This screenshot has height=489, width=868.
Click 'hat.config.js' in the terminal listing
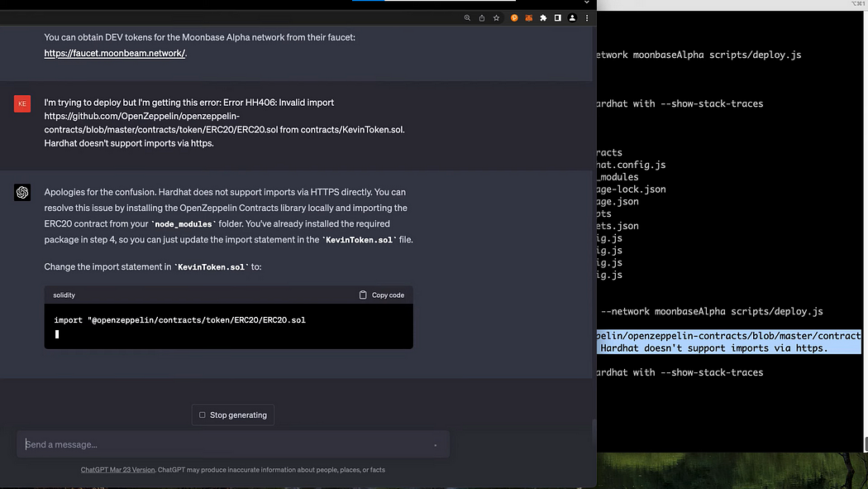pos(631,165)
